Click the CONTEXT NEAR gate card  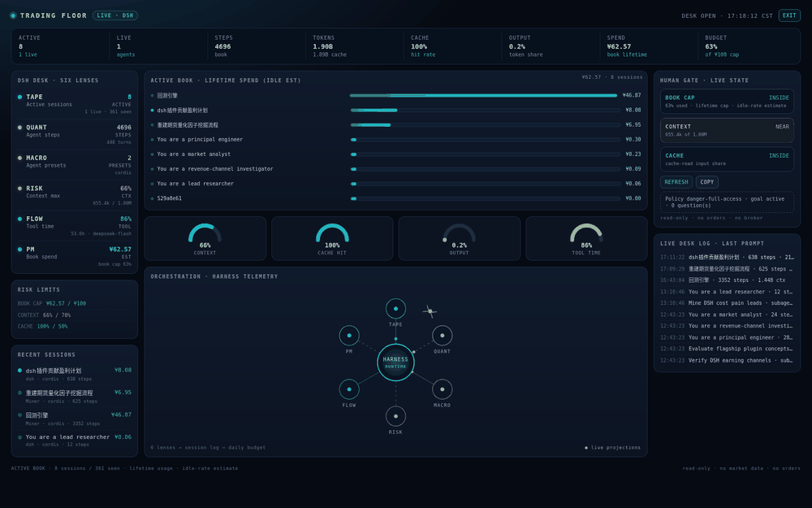click(727, 130)
